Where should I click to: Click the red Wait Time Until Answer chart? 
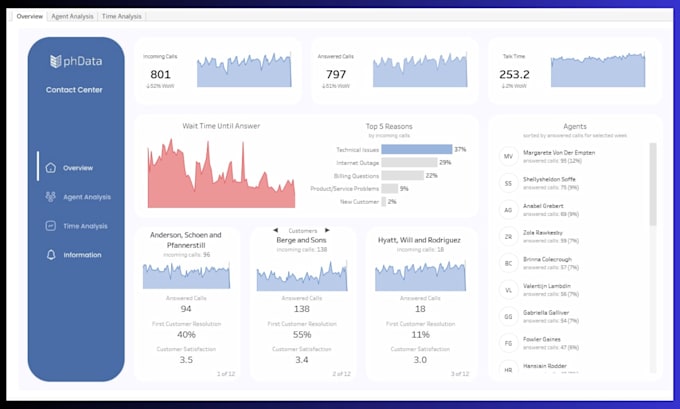click(x=221, y=173)
